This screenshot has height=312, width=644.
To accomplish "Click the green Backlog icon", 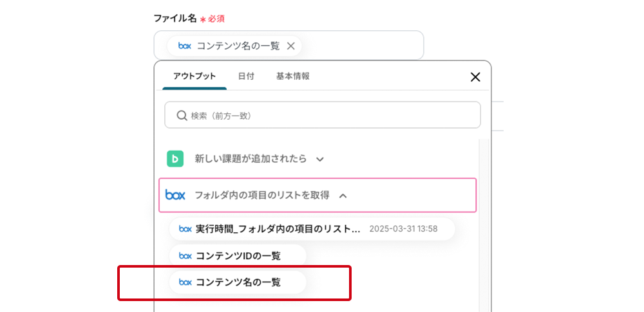I will [x=175, y=158].
